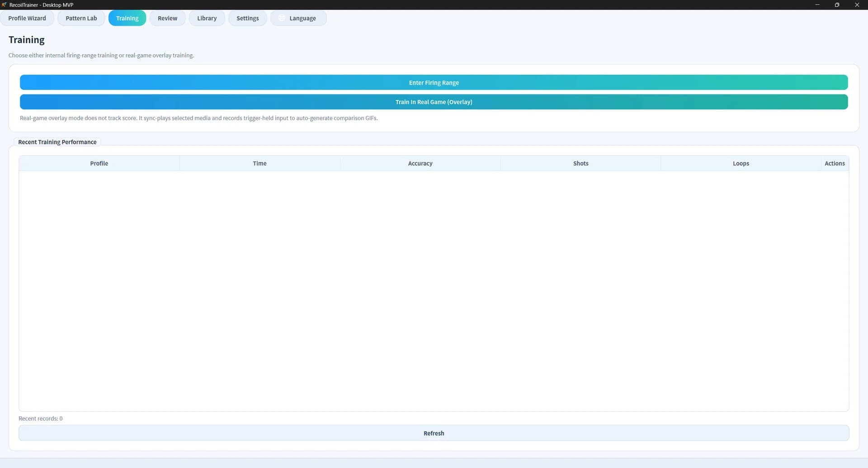The width and height of the screenshot is (868, 468).
Task: Click the Training page heading
Action: pos(27,40)
